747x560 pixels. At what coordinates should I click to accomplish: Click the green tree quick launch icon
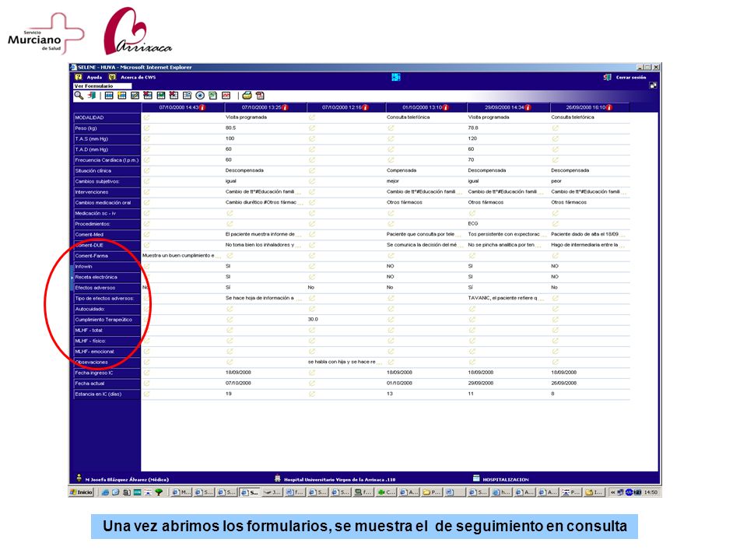[159, 492]
